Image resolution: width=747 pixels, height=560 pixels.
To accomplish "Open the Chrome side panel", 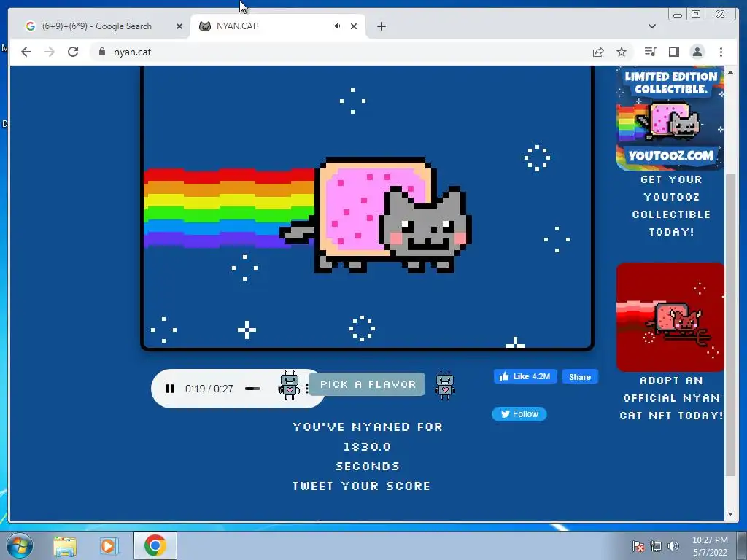I will 673,52.
